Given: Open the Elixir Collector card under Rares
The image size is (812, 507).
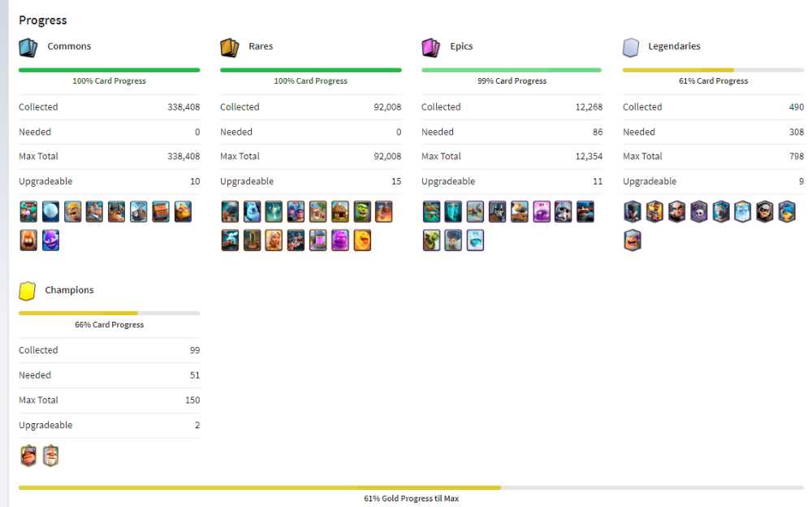Looking at the screenshot, I should (318, 240).
